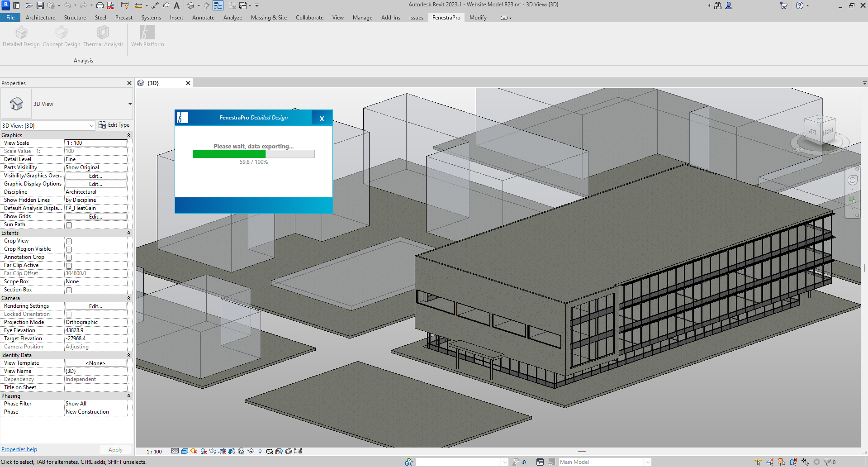Close the FenestraPro Detailed Design dialog
Image resolution: width=868 pixels, height=467 pixels.
(x=322, y=119)
